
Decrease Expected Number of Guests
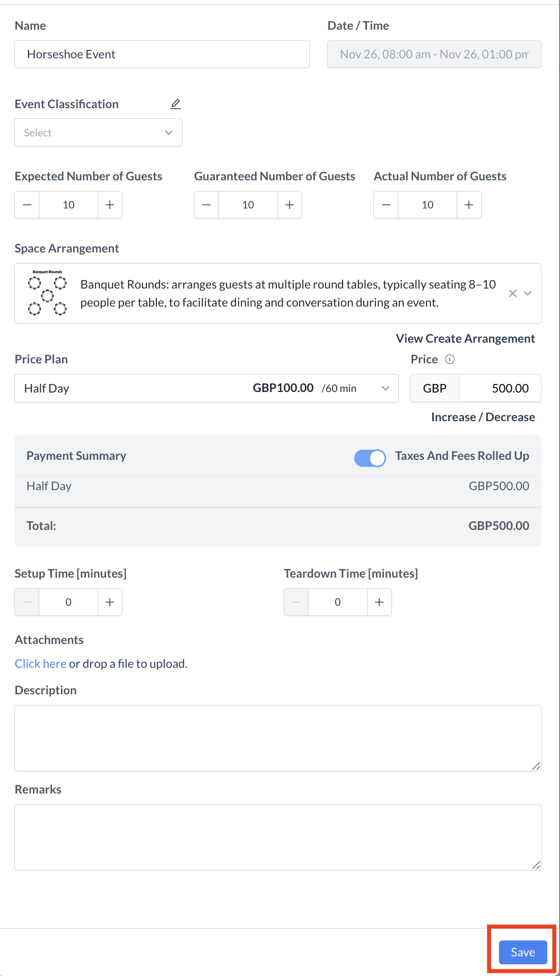[27, 205]
